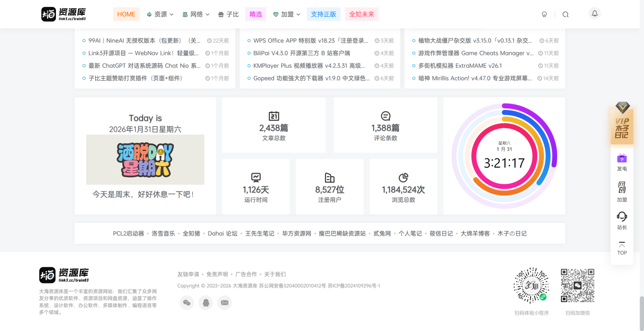The height and width of the screenshot is (331, 644).
Task: Open search with the magnifier icon
Action: click(x=565, y=14)
